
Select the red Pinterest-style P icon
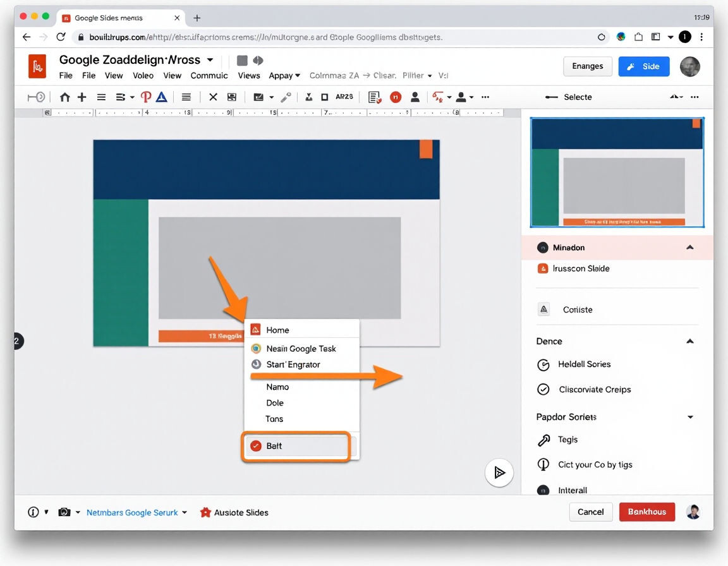click(146, 97)
